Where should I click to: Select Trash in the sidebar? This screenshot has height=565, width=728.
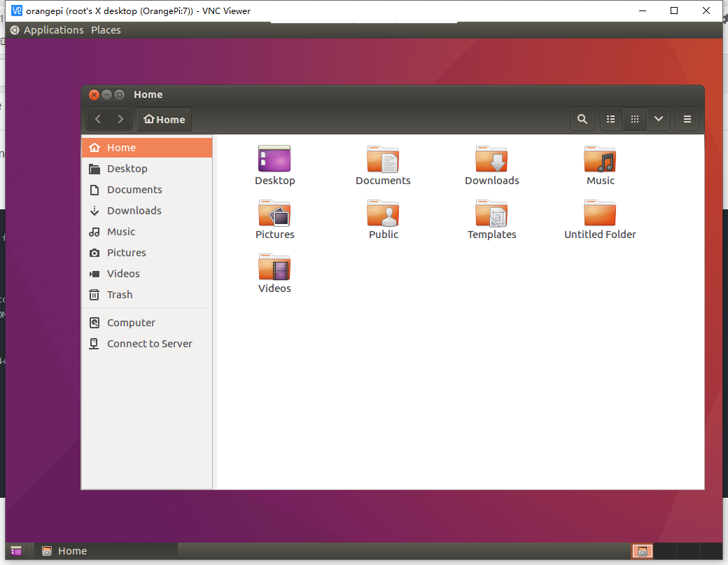pos(118,294)
